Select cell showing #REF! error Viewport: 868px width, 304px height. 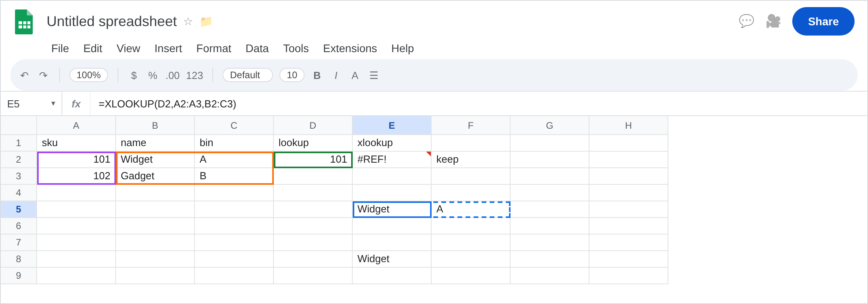coord(392,160)
